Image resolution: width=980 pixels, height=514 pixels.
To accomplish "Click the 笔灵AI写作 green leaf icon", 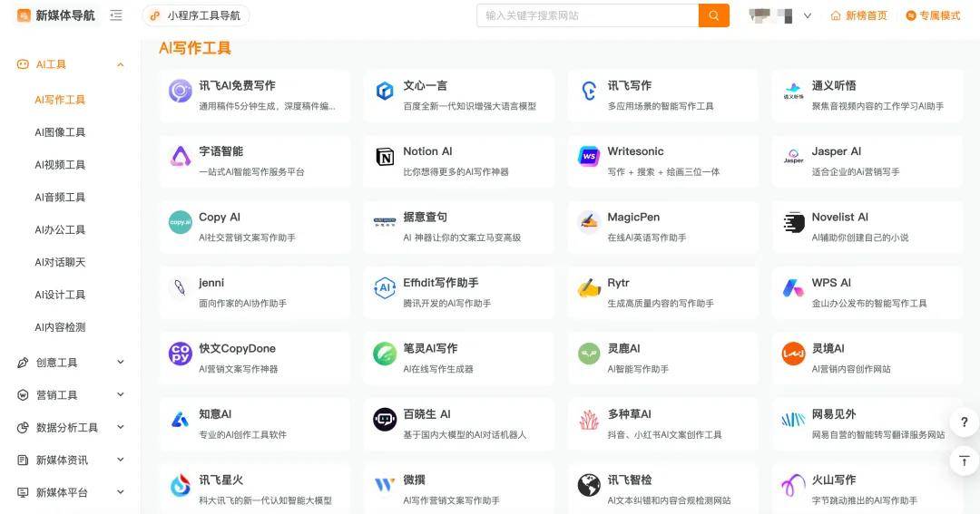I will (x=385, y=354).
